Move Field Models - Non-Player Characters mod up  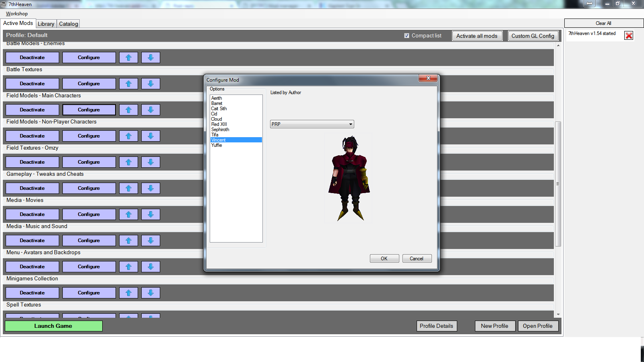128,136
